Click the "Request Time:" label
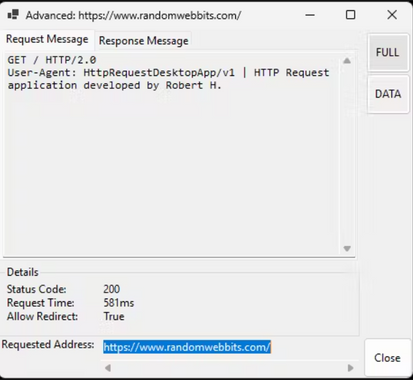This screenshot has height=380, width=413. coord(41,303)
